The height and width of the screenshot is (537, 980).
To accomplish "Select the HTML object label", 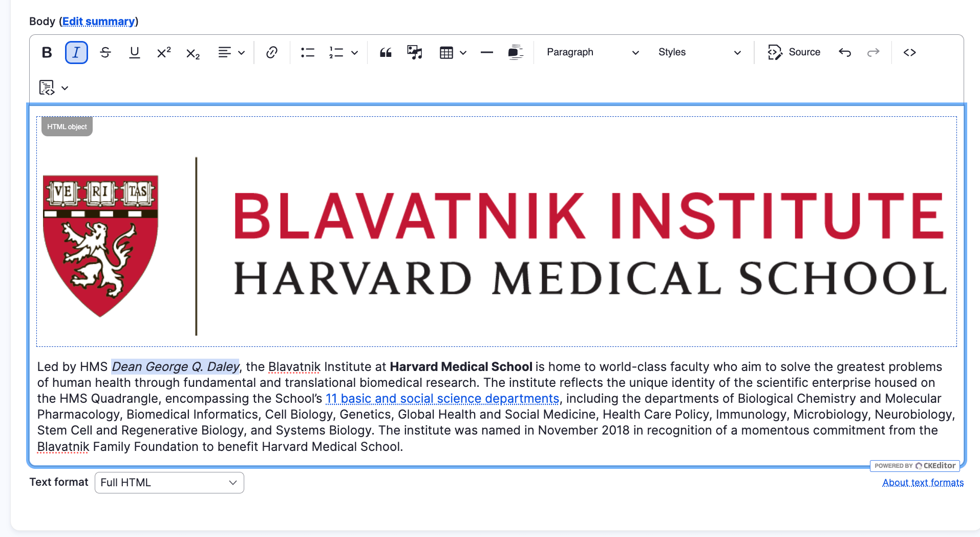I will pyautogui.click(x=67, y=127).
